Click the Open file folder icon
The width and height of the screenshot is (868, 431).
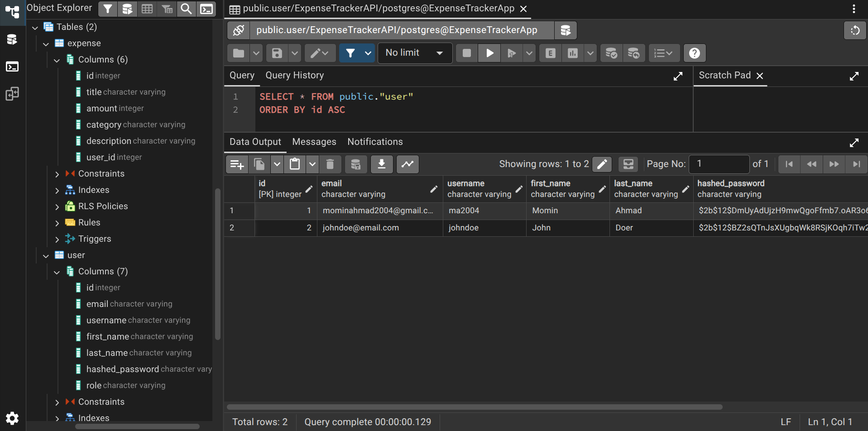[x=239, y=53]
